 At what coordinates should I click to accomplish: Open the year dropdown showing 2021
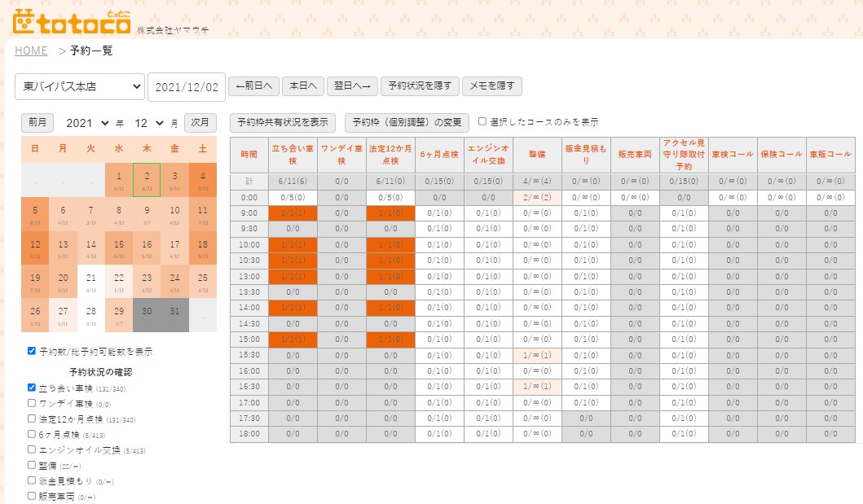(x=87, y=123)
